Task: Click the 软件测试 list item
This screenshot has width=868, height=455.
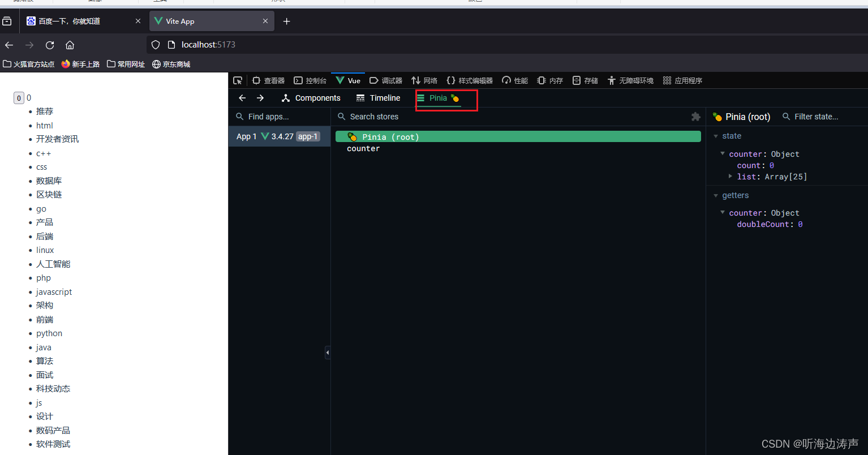Action: (x=53, y=444)
